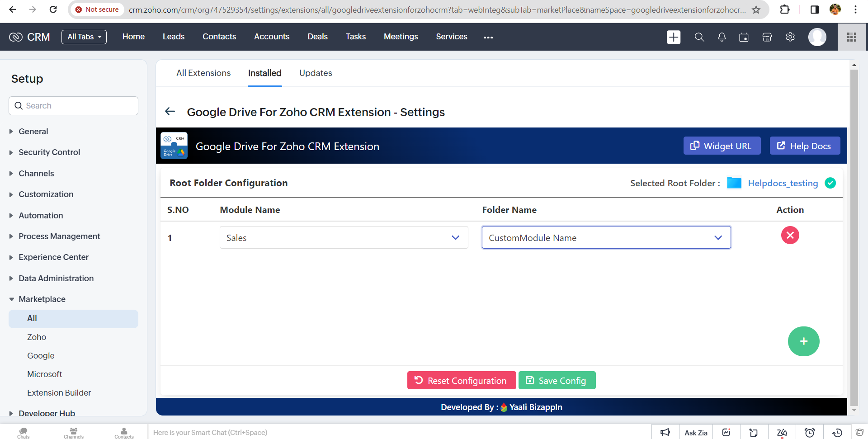Click the plus Create New icon in header
The image size is (868, 439).
click(673, 37)
